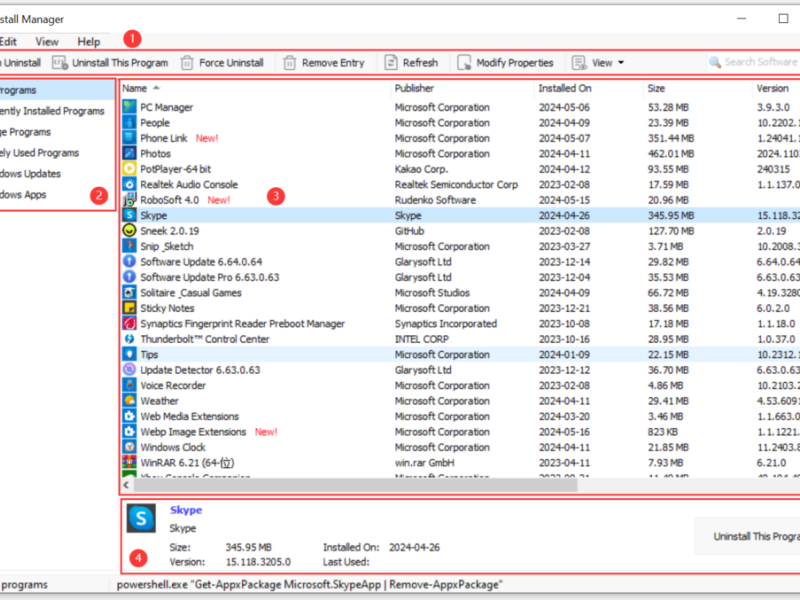Click the Synaptics Fingerprint Reader icon
Viewport: 800px width, 600px height.
point(130,323)
